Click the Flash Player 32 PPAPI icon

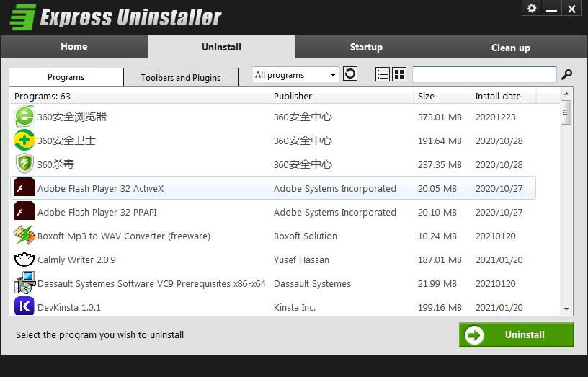24,211
